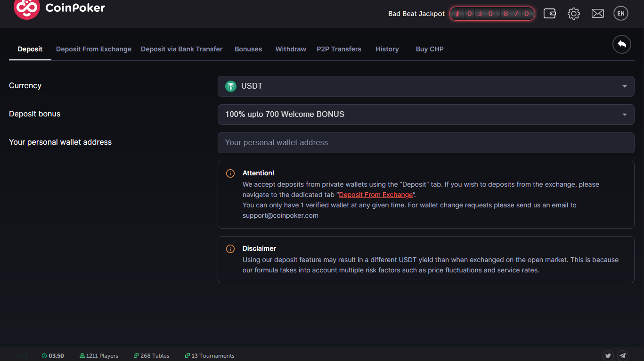This screenshot has height=361, width=644.
Task: Click the Attention! heading
Action: (x=258, y=173)
